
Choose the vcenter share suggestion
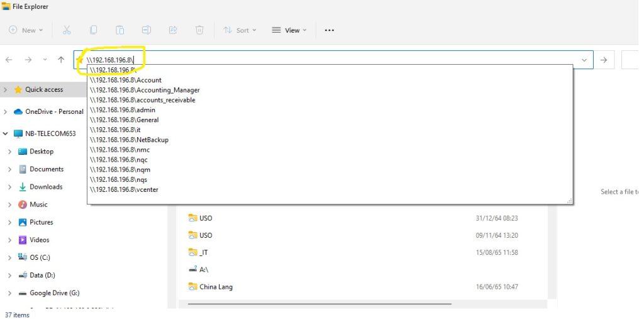(x=124, y=189)
